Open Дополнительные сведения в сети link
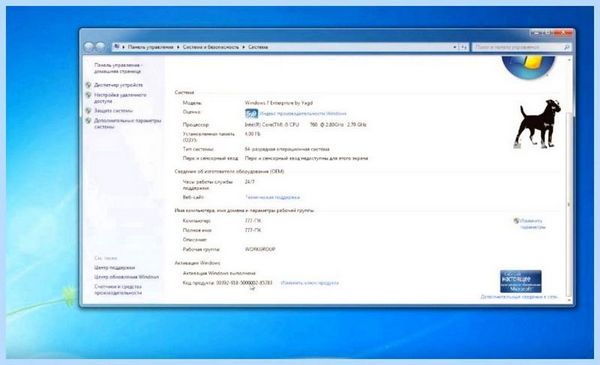Screen dimensions: 600x365 coord(519,297)
